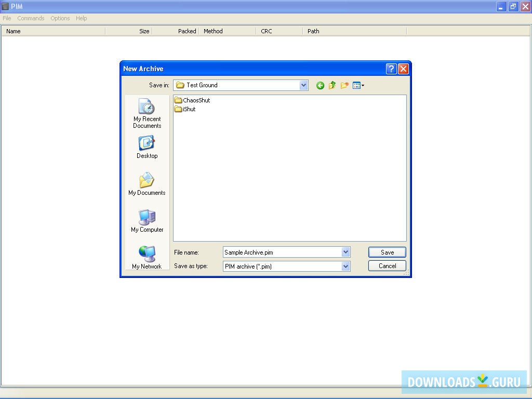Open My Recent Documents place
The height and width of the screenshot is (399, 532).
pos(147,113)
